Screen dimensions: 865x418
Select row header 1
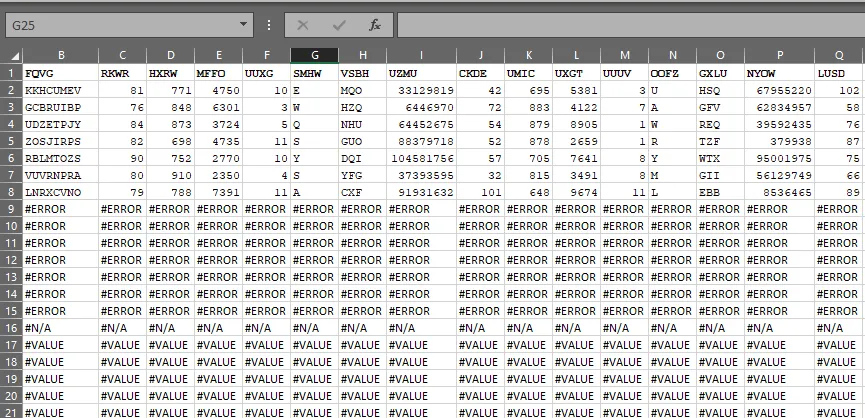tap(11, 73)
